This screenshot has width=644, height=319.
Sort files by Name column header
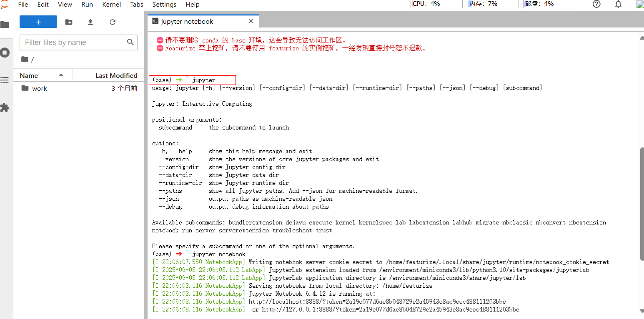click(43, 75)
